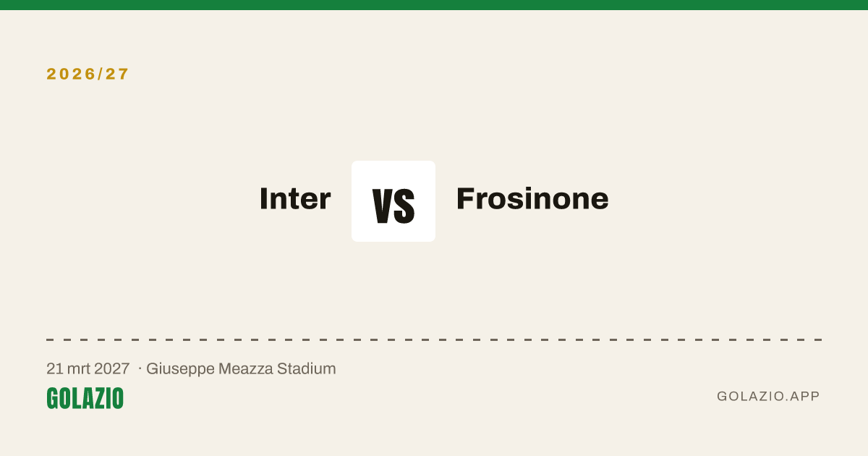Click the 21 mrt 2027 match date

tap(88, 368)
